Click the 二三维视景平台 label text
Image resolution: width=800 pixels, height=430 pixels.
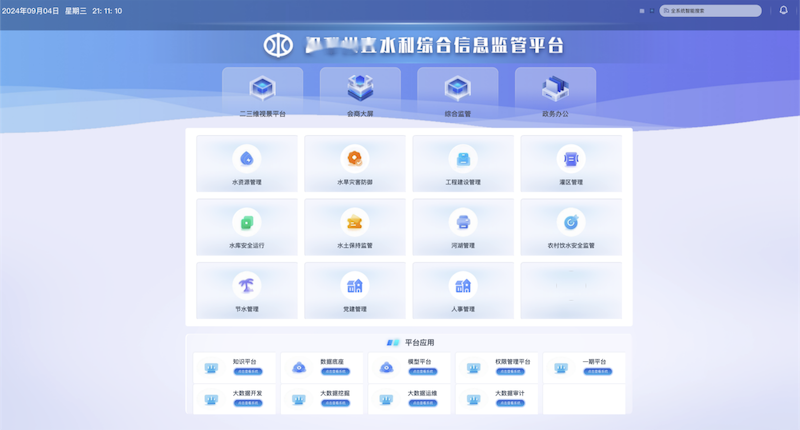pyautogui.click(x=262, y=114)
